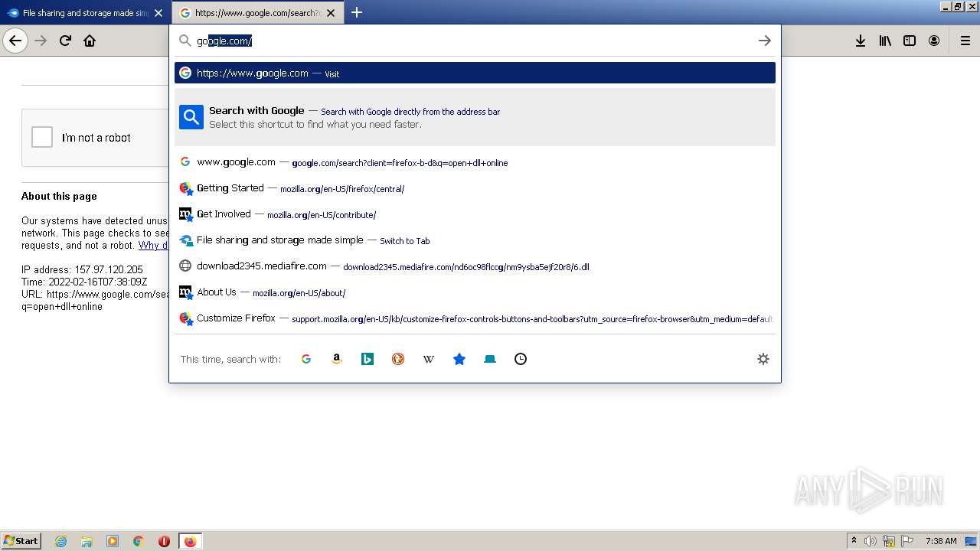Open the Getting Started bookmark suggestion

coord(475,188)
